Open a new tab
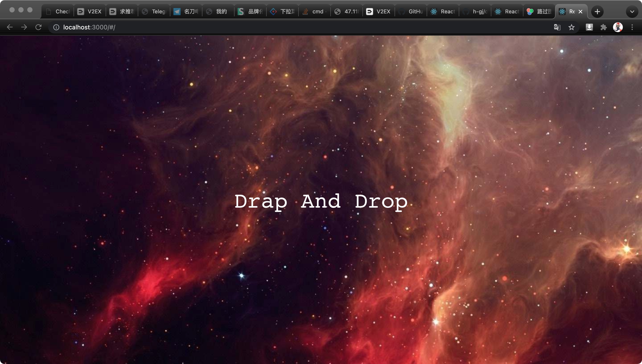642x364 pixels. click(x=597, y=12)
